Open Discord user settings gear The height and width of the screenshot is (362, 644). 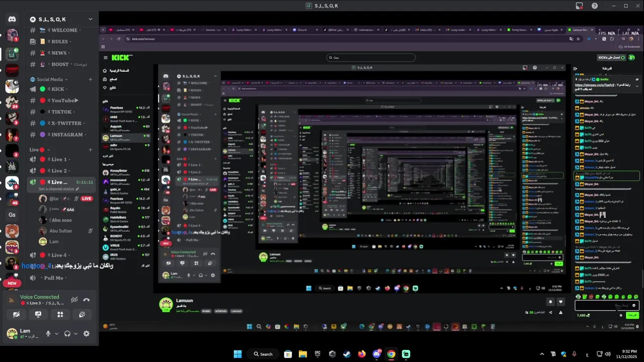tap(87, 333)
